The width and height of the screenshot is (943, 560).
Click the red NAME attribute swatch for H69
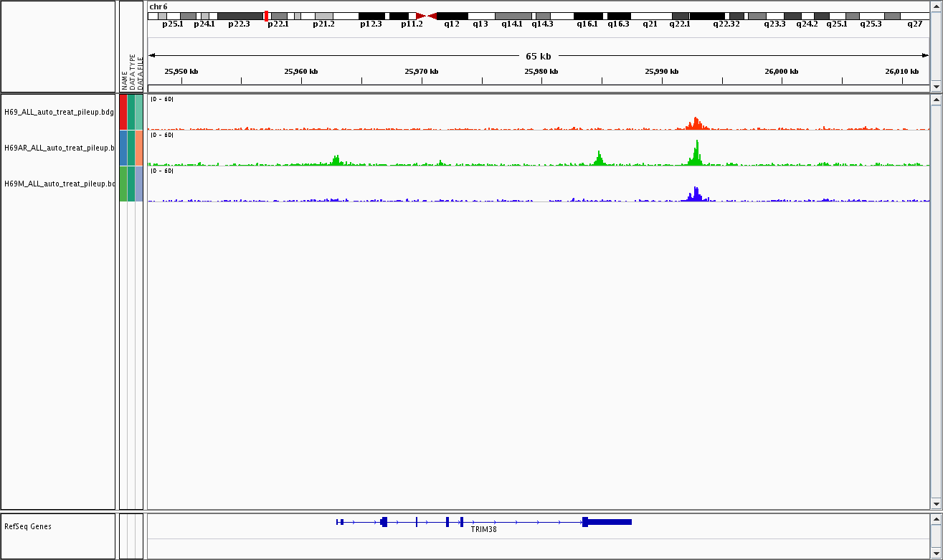[x=123, y=112]
